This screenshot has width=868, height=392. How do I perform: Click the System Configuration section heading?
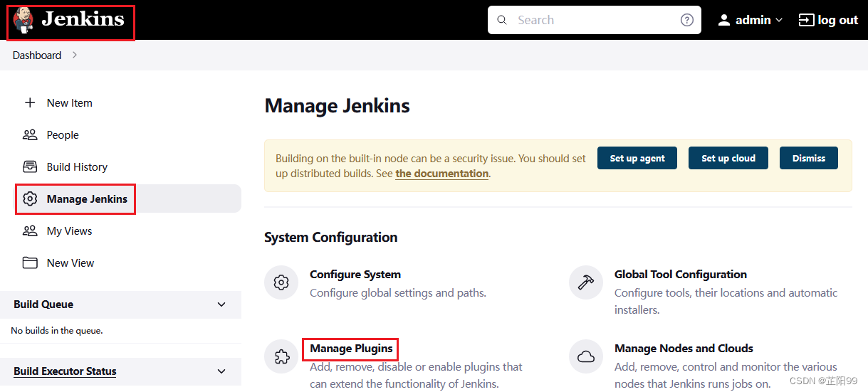click(x=330, y=237)
